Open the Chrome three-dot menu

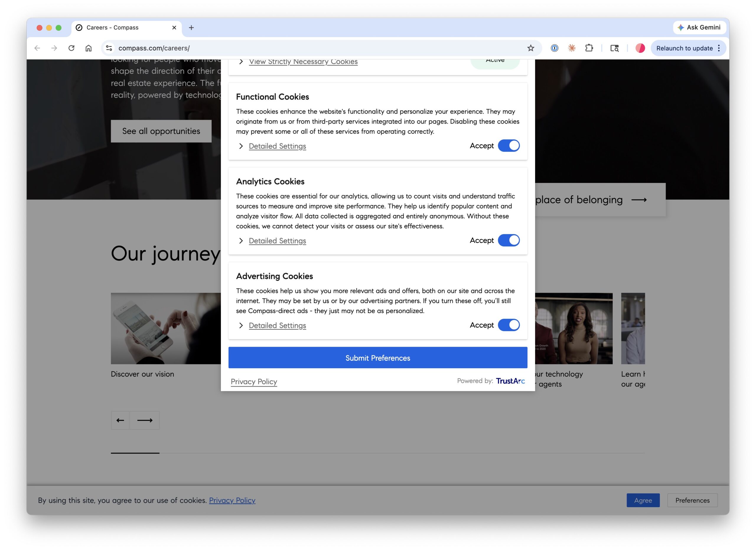[x=719, y=48]
